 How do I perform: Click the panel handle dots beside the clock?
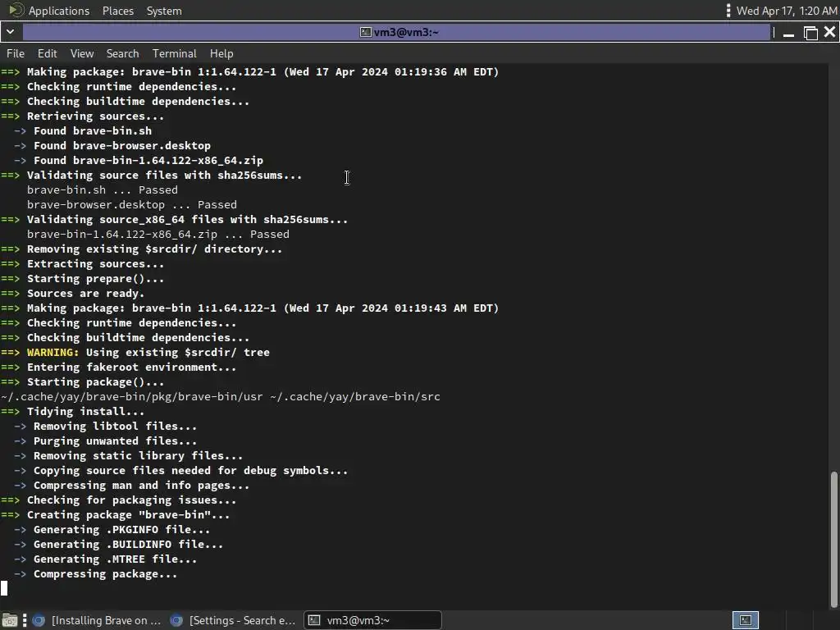(x=728, y=11)
